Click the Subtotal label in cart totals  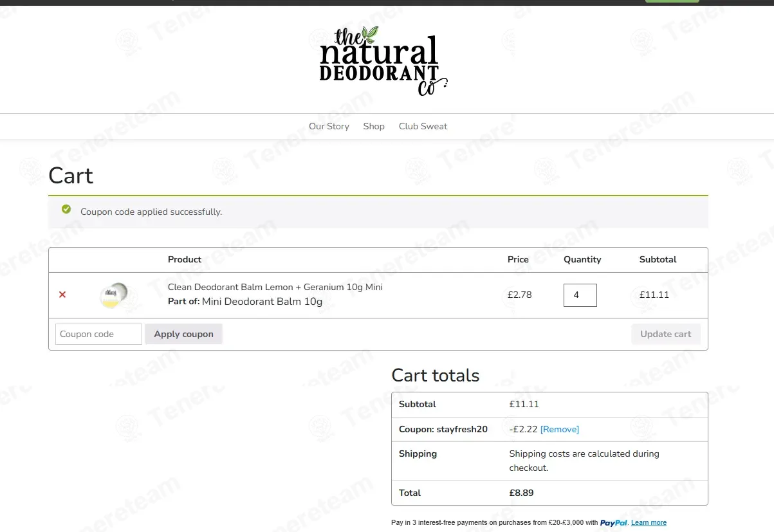(x=418, y=404)
